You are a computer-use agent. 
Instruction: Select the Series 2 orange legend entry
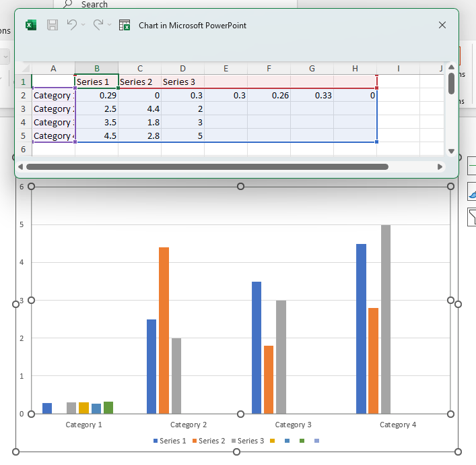[x=209, y=441]
